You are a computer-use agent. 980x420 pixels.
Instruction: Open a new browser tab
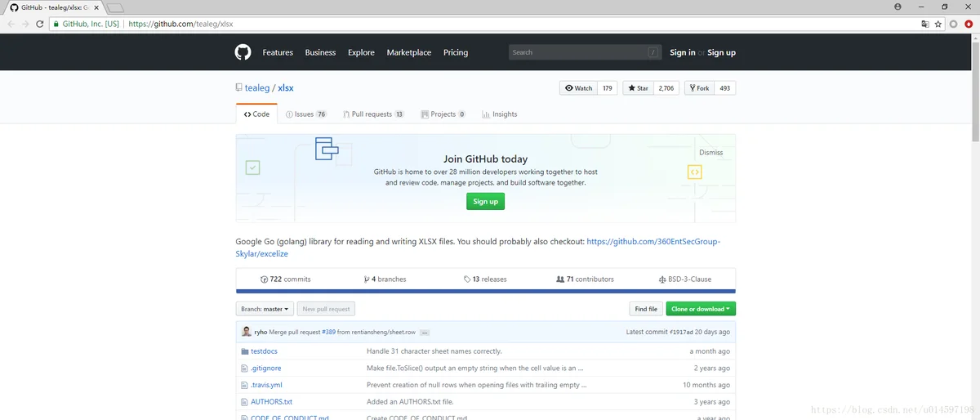pyautogui.click(x=115, y=7)
